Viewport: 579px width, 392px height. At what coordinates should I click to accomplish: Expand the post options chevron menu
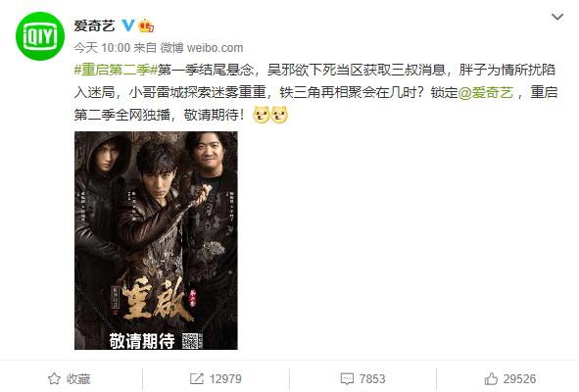556,17
